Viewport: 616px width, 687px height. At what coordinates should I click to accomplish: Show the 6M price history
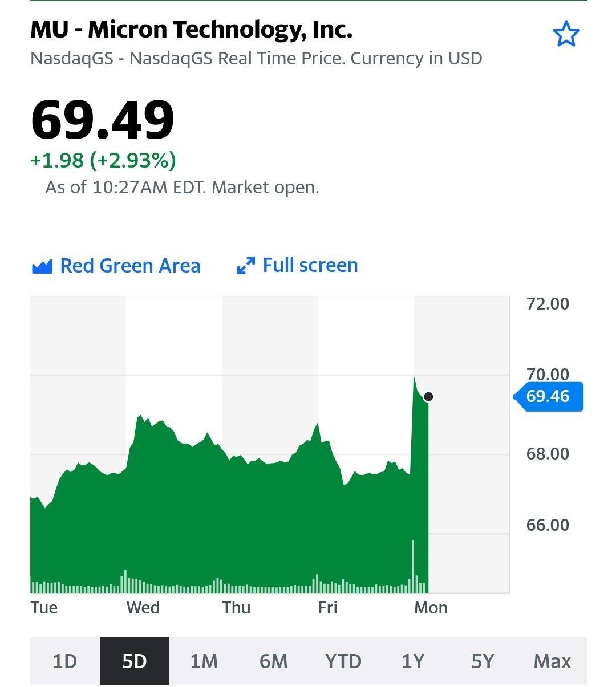[273, 661]
